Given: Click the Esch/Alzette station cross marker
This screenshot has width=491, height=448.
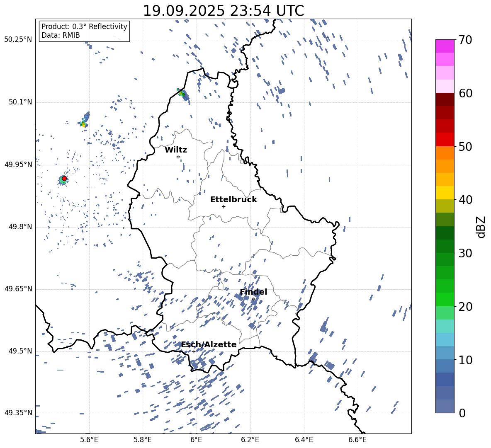Looking at the screenshot, I should click(x=194, y=351).
